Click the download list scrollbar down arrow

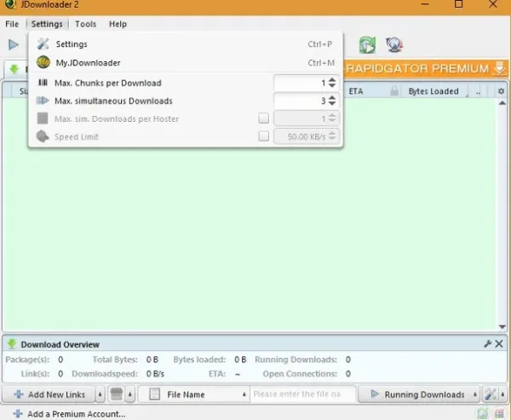tap(502, 327)
